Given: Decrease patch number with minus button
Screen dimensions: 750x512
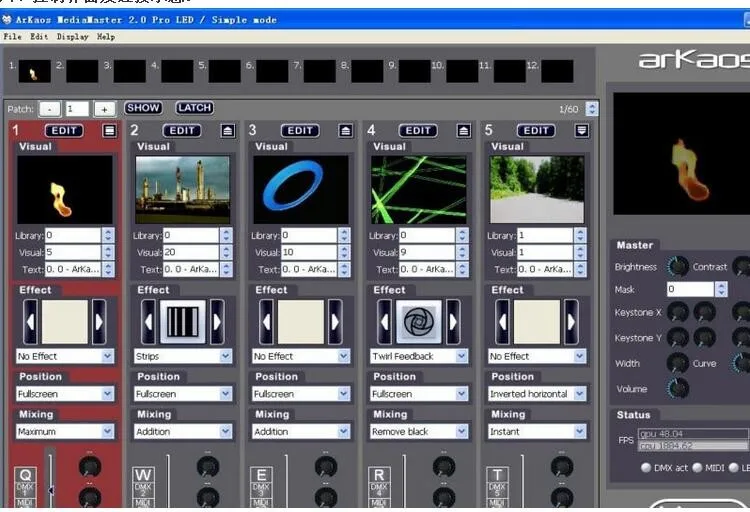Looking at the screenshot, I should click(50, 109).
